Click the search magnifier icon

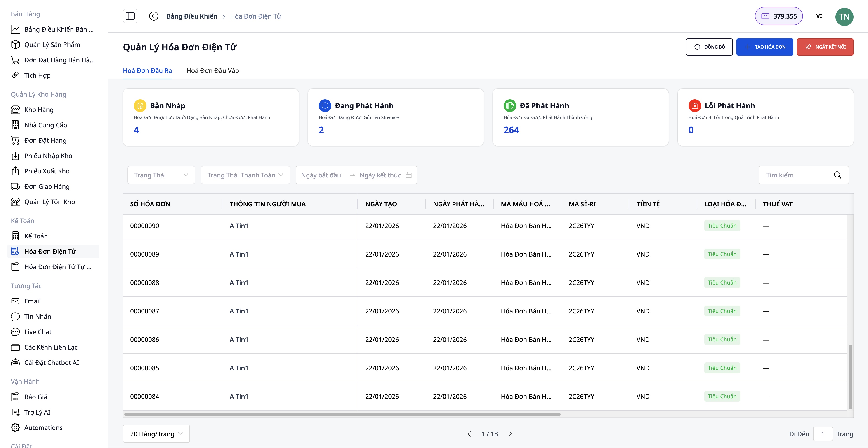pos(837,175)
